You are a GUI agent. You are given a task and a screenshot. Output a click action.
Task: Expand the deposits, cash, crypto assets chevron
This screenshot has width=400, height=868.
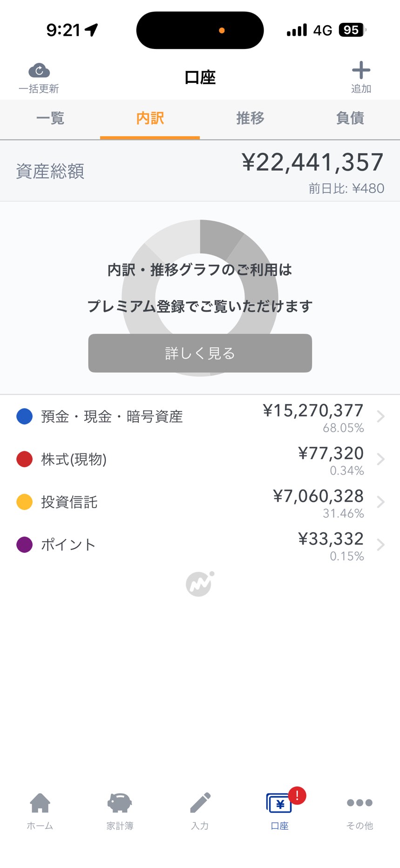pos(380,416)
